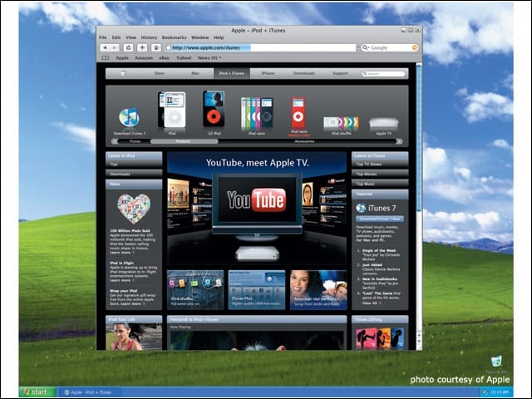Screen dimensions: 532x399
Task: Click the Apple logo in site navigation
Action: coord(123,73)
